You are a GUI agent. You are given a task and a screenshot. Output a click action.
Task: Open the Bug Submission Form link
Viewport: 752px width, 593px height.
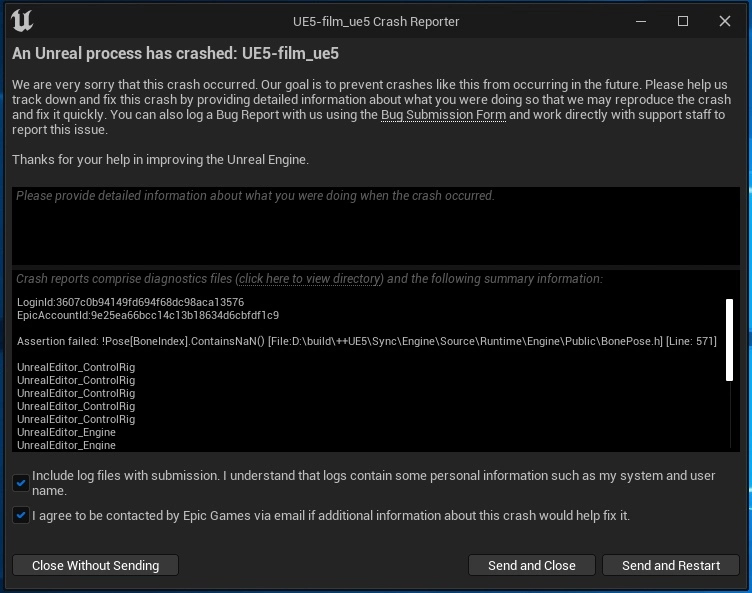(x=443, y=115)
